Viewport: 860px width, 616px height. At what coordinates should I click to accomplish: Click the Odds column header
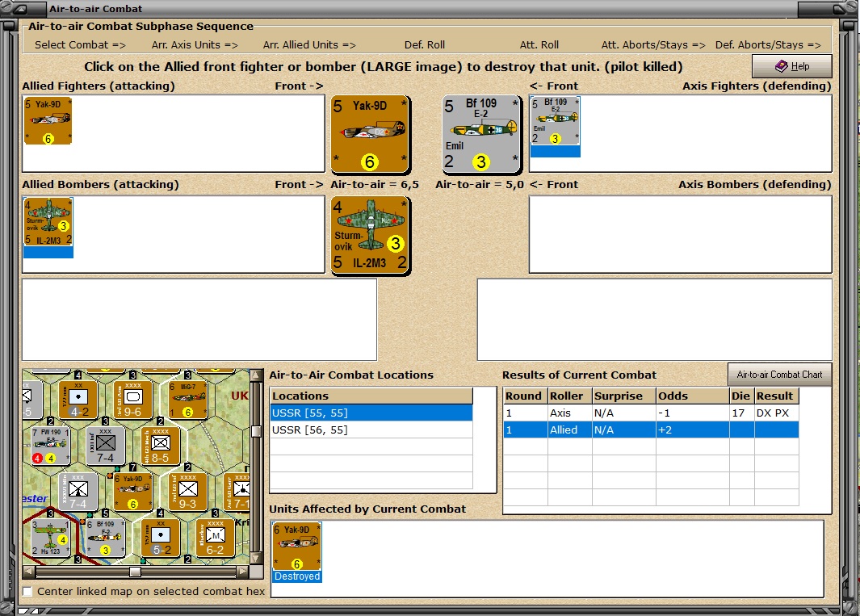[693, 396]
